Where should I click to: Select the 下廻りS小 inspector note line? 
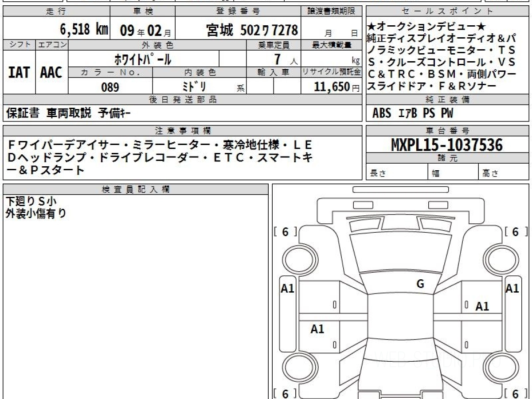[x=31, y=201]
